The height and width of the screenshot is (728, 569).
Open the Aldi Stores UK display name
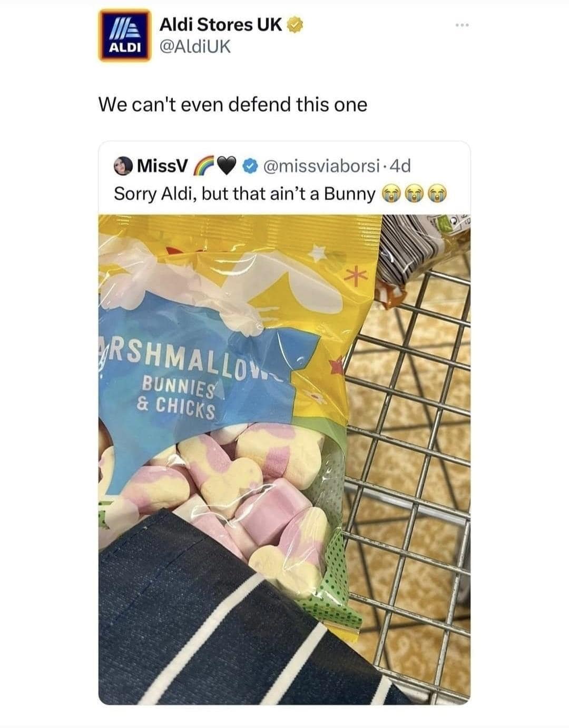point(220,24)
